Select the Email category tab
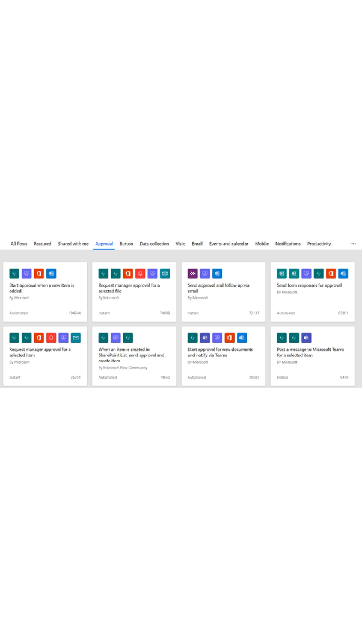 (x=197, y=244)
